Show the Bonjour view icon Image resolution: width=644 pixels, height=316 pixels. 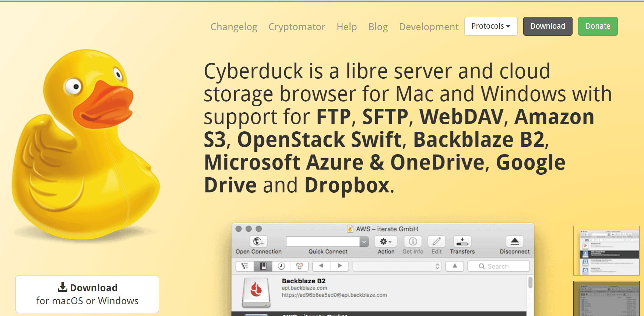click(299, 266)
